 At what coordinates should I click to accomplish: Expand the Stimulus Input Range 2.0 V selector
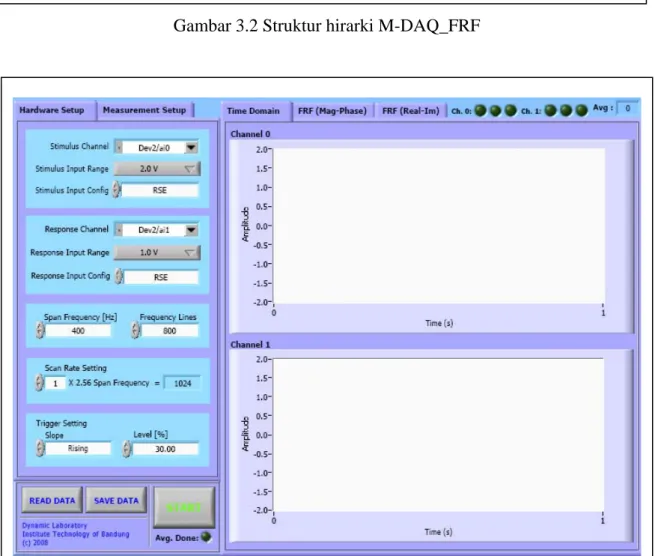(157, 169)
